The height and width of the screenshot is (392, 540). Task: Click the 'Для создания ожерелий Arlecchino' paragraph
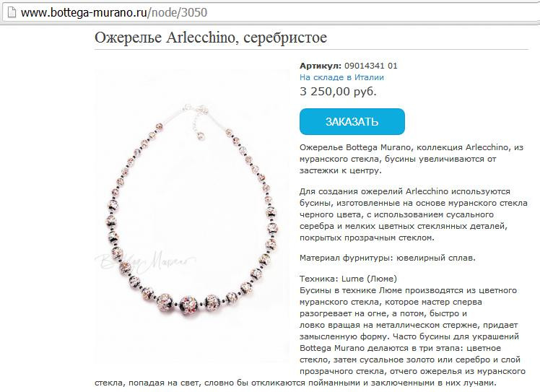413,214
